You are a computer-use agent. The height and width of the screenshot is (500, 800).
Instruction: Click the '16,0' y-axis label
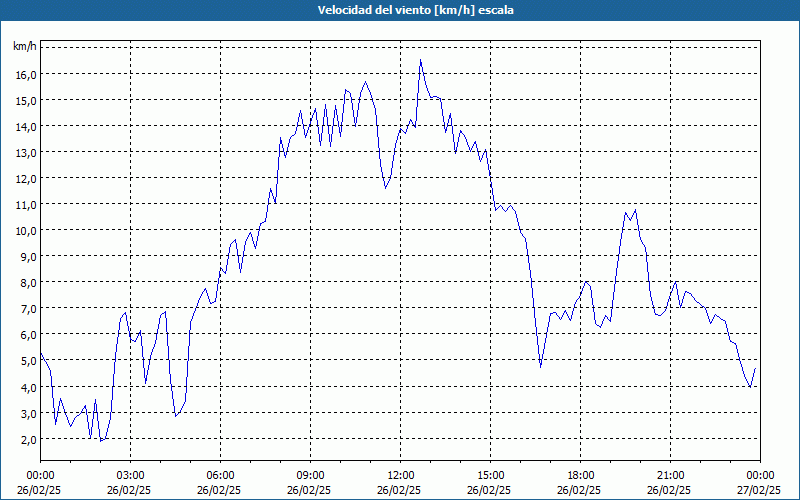27,74
